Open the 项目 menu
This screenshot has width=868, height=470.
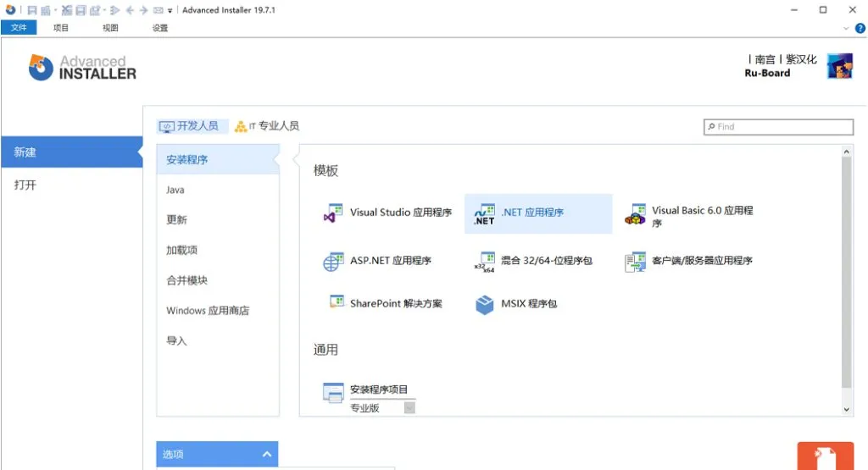[61, 28]
